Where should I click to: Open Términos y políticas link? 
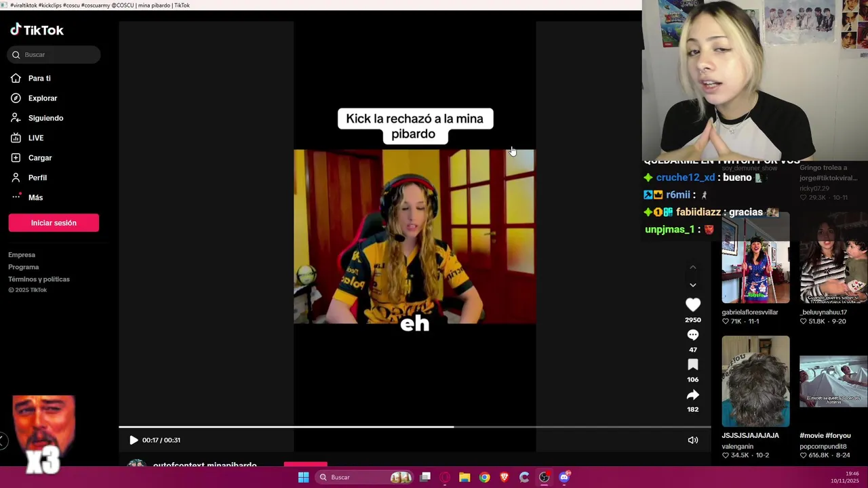(39, 279)
